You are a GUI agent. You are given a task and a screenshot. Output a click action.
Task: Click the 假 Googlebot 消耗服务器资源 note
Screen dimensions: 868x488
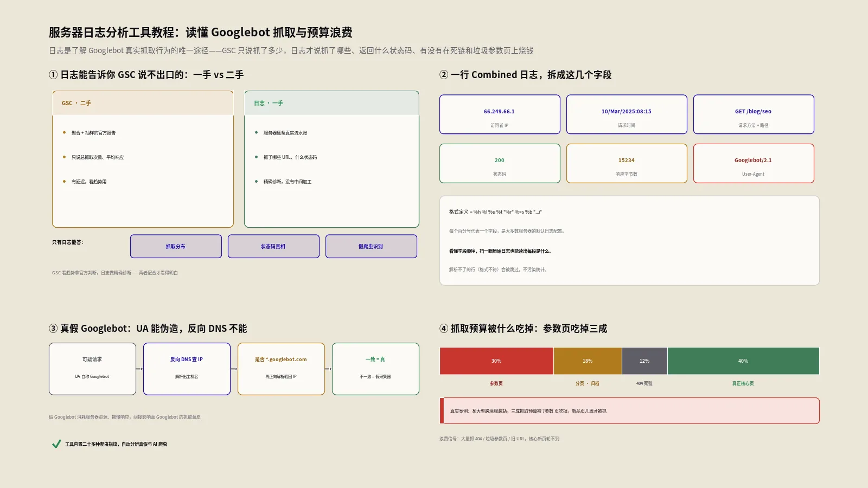(x=125, y=417)
